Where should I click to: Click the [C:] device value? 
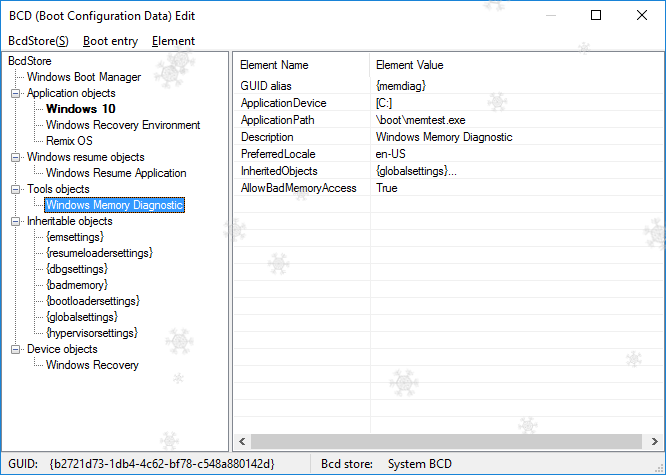[x=384, y=103]
